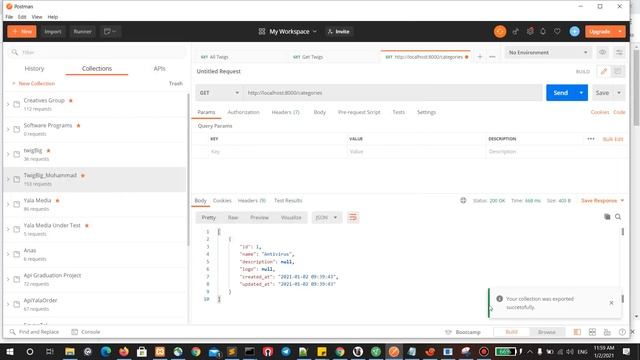Toggle the two-pane view icon in status bar

click(x=577, y=332)
